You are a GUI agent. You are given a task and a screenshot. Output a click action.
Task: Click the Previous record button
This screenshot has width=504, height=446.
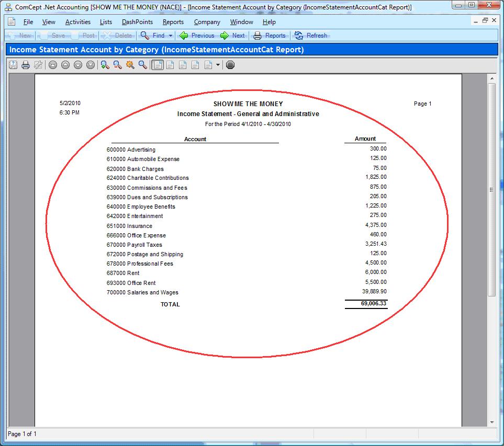tap(197, 36)
